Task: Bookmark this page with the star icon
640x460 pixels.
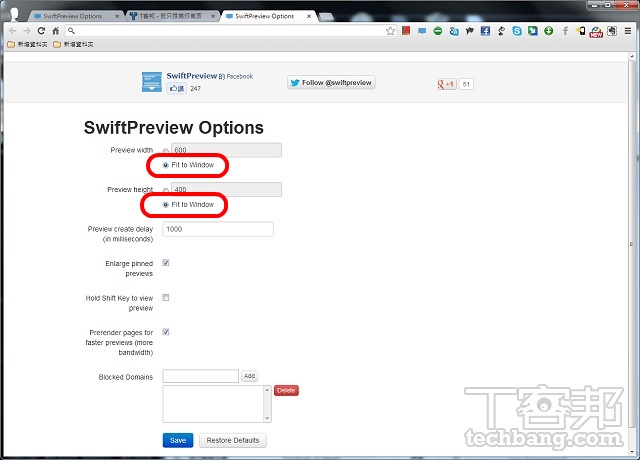Action: (390, 31)
